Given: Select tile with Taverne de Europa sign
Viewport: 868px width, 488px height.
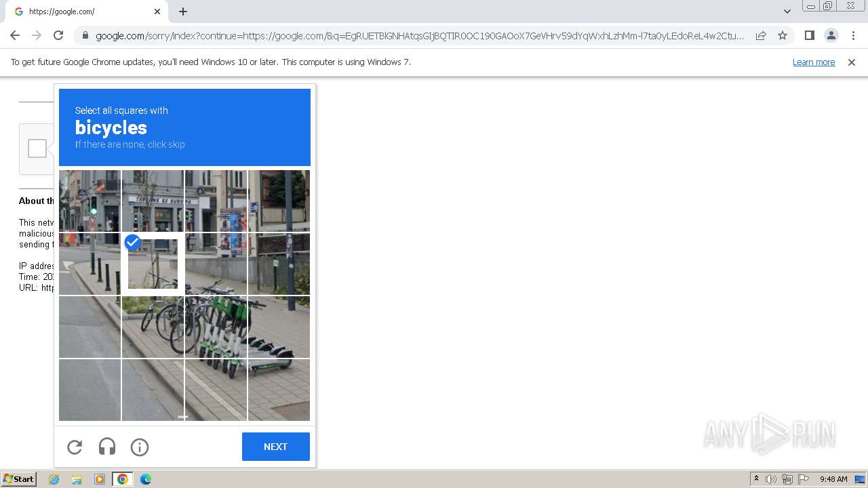Looking at the screenshot, I should 153,201.
